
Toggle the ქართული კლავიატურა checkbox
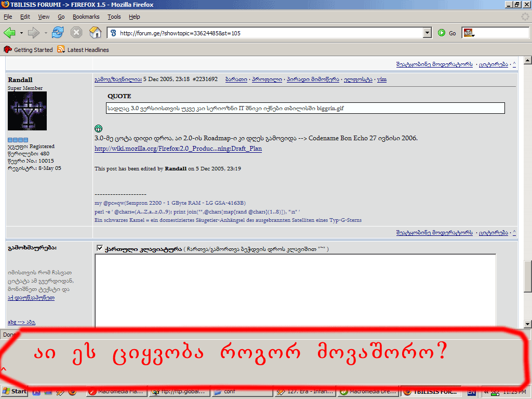(x=99, y=248)
